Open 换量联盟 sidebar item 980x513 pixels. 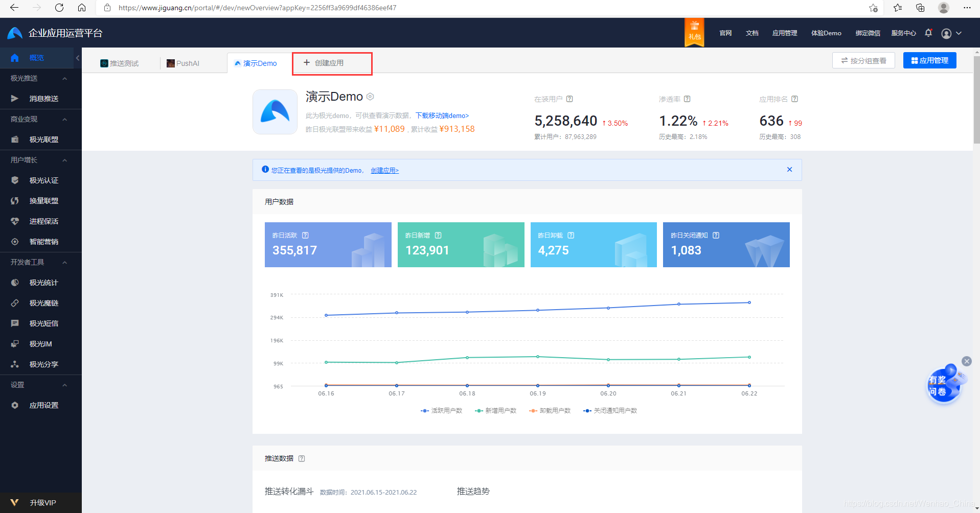pos(41,201)
